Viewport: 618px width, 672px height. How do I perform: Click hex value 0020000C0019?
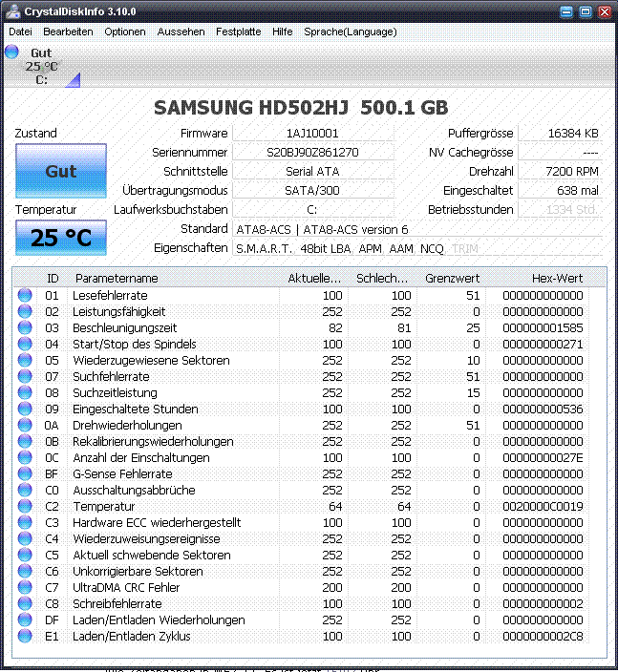pyautogui.click(x=543, y=507)
